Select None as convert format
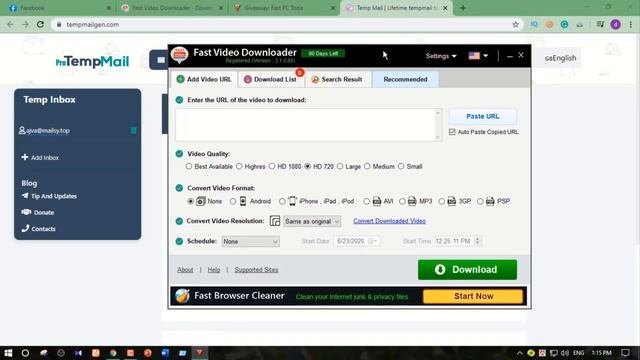 coord(190,201)
